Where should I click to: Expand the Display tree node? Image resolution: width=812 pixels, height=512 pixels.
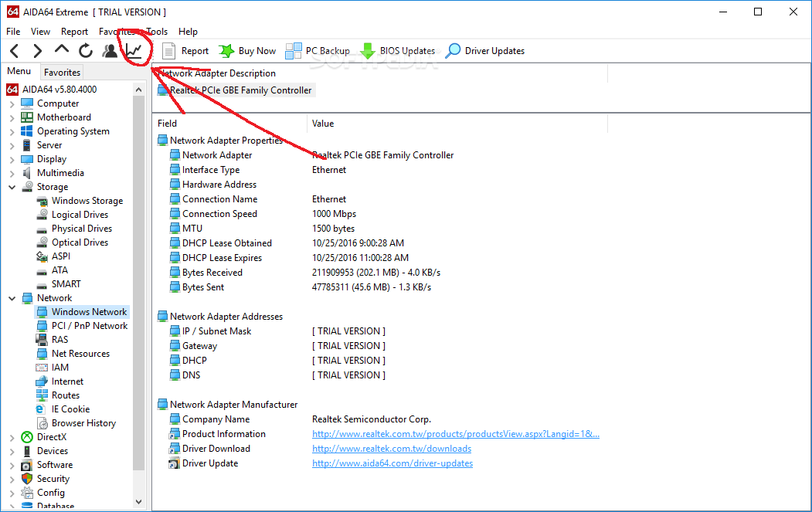(x=12, y=160)
